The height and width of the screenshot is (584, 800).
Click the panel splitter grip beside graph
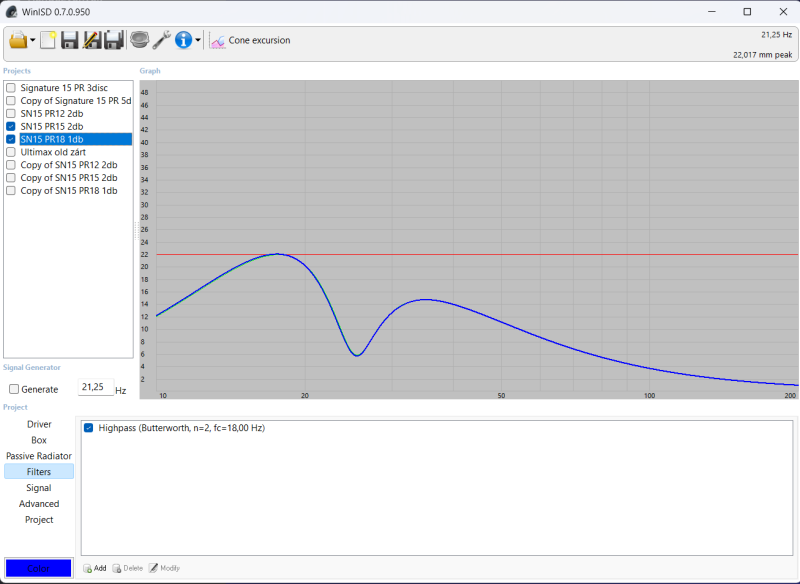136,231
